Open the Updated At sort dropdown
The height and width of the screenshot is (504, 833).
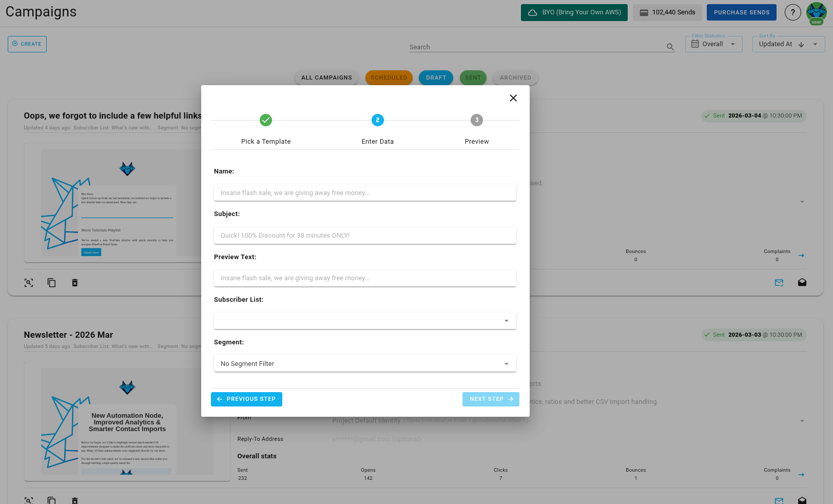pos(788,44)
